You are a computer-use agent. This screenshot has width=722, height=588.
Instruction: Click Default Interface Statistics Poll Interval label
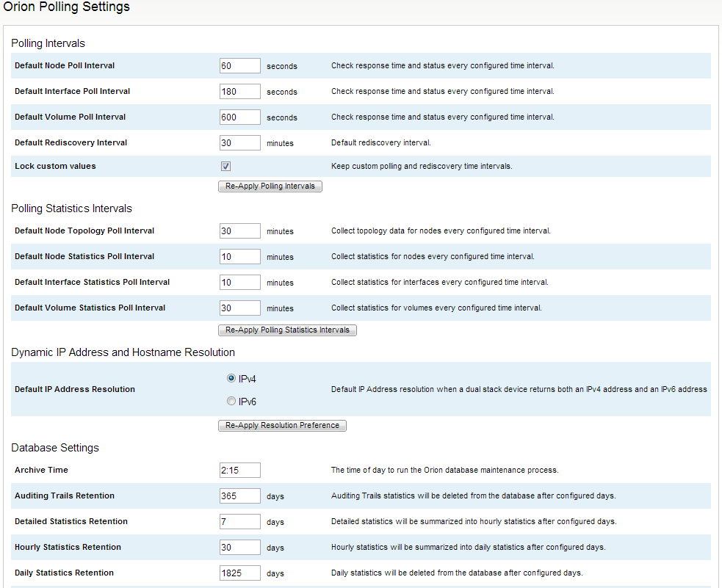pyautogui.click(x=92, y=282)
